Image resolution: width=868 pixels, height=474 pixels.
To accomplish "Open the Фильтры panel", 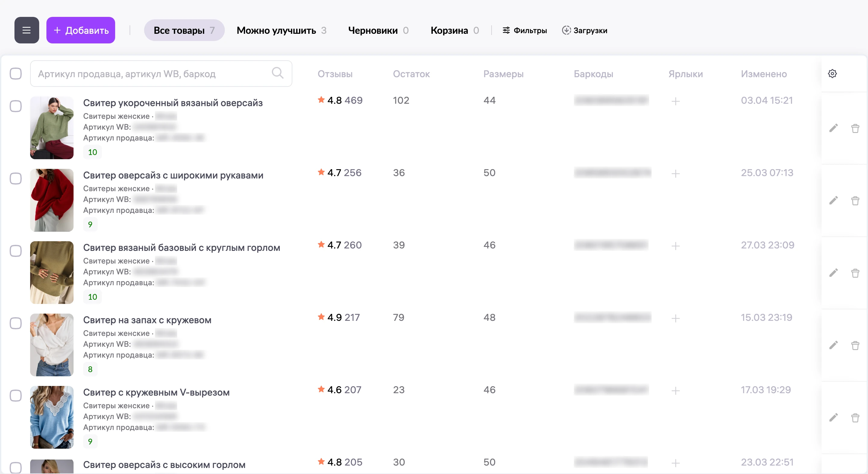I will coord(524,30).
